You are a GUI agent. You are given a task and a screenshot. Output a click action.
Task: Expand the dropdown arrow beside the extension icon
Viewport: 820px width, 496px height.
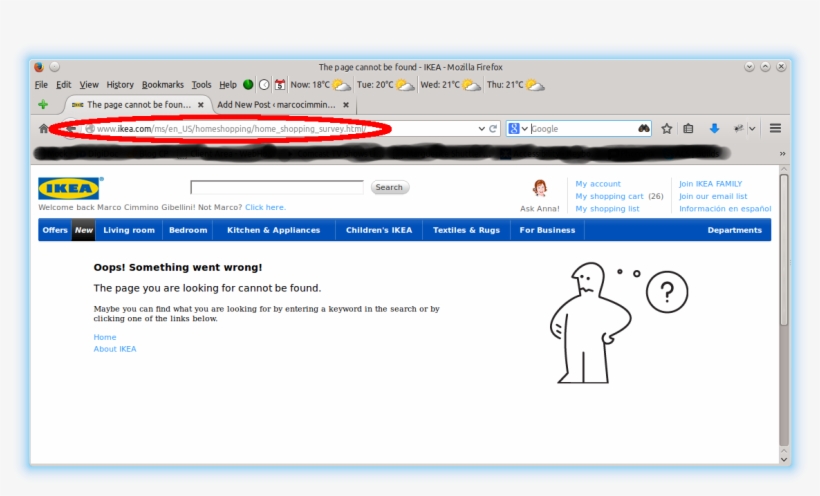pos(752,128)
